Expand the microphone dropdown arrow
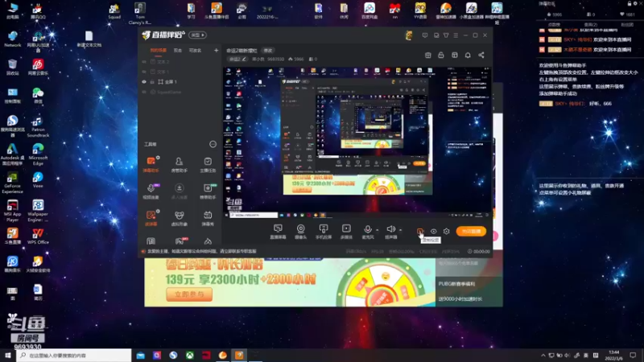Viewport: 644px width, 362px height. (x=378, y=230)
